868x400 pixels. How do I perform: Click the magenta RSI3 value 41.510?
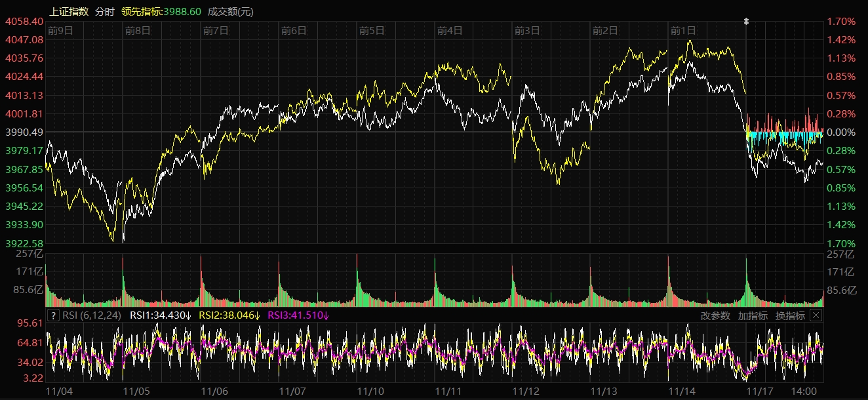point(298,315)
